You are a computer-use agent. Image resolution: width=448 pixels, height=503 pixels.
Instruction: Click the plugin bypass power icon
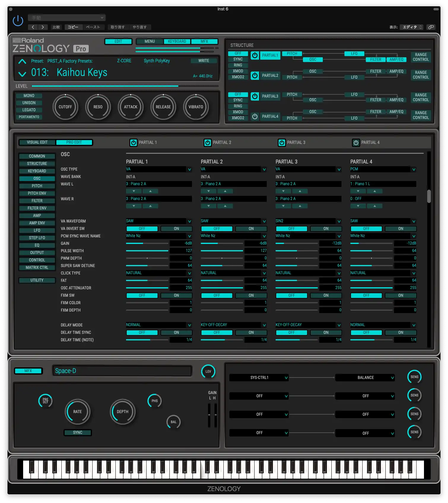pos(18,21)
